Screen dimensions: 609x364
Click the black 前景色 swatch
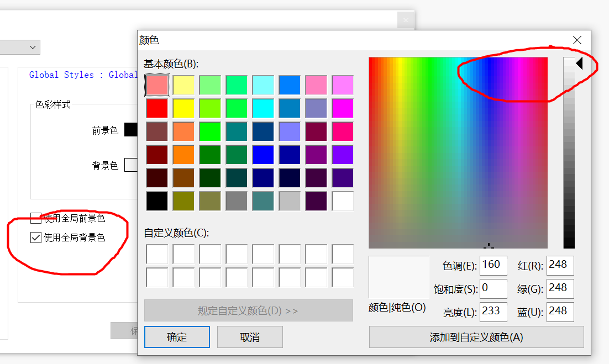pos(131,130)
